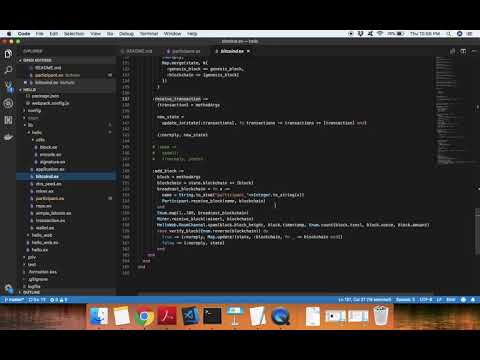This screenshot has height=360, width=480.
Task: Open the editor more actions menu
Action: [474, 51]
